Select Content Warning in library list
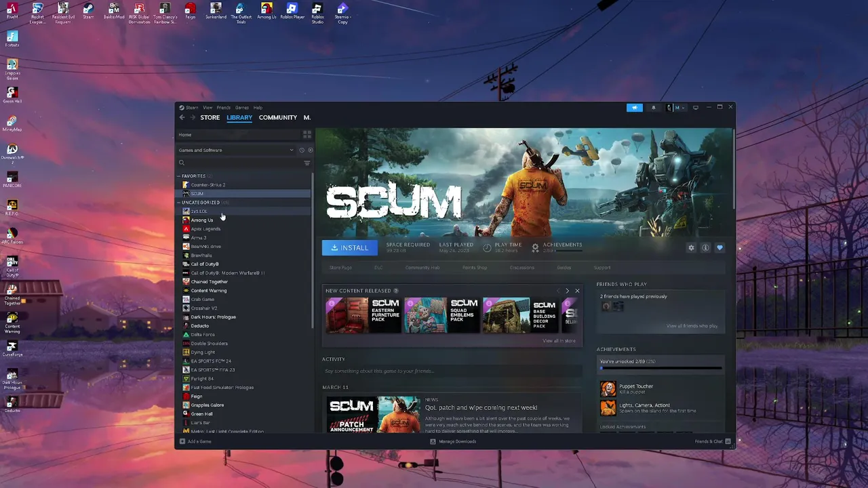The width and height of the screenshot is (868, 488). click(x=244, y=291)
